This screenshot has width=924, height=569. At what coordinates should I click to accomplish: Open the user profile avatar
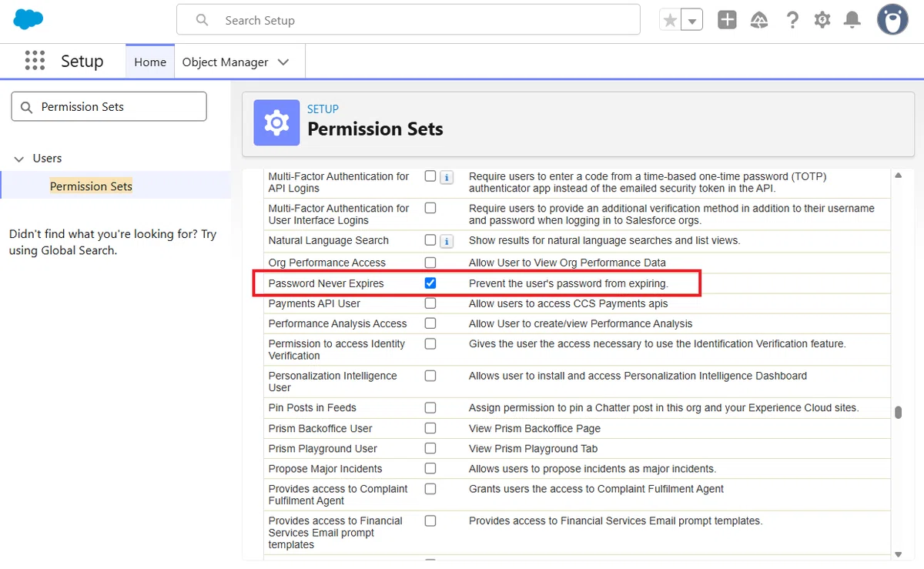point(892,20)
